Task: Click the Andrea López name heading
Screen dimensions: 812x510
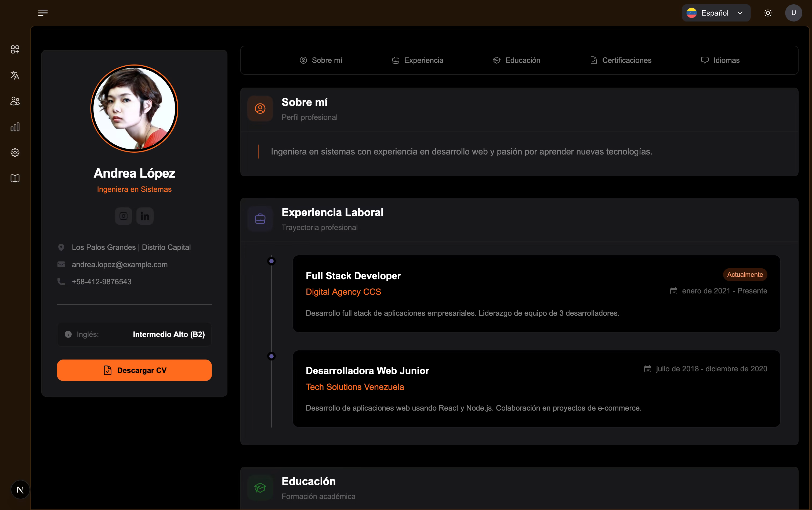Action: [x=135, y=173]
